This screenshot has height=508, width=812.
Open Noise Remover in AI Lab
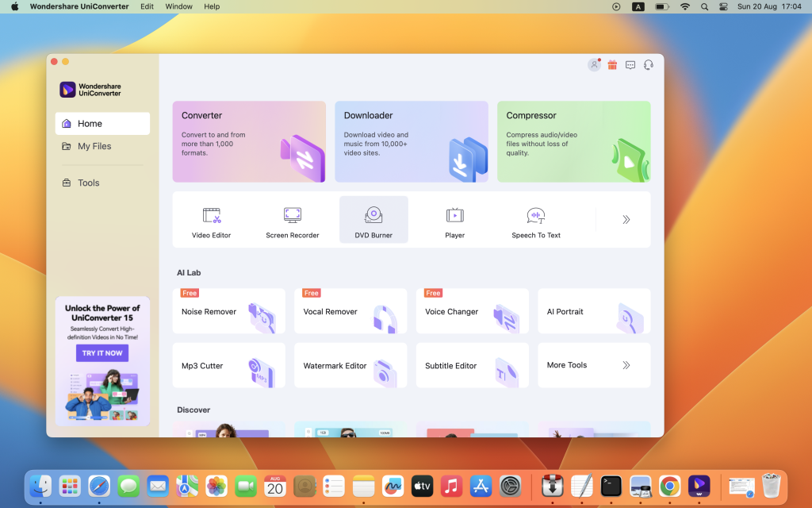(x=228, y=311)
